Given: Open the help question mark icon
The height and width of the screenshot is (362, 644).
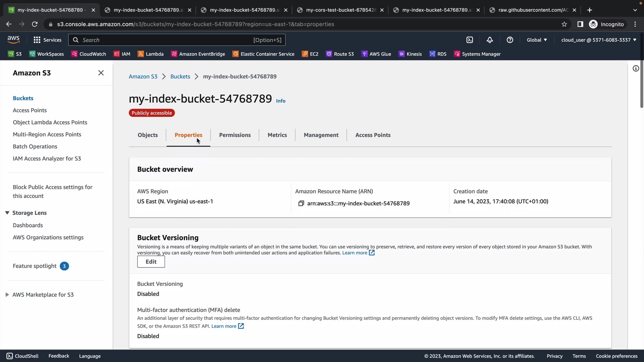Looking at the screenshot, I should point(510,40).
